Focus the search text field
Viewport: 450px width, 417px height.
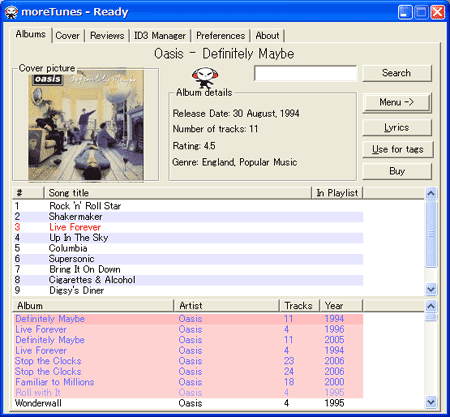click(305, 73)
